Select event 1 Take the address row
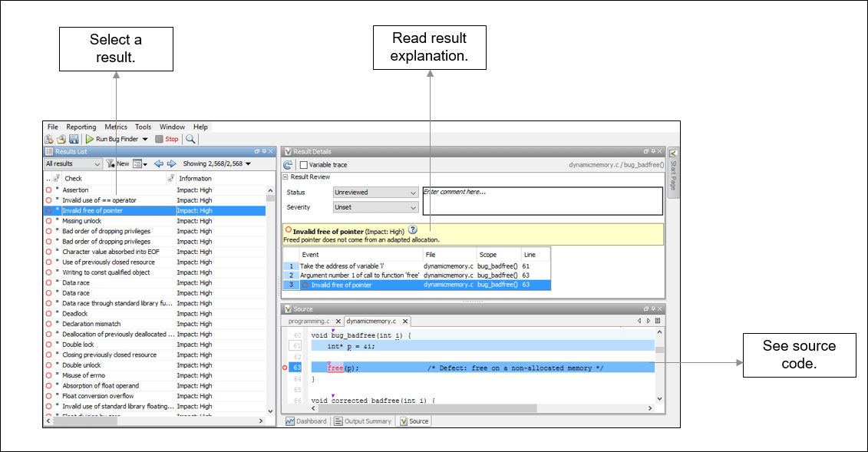 point(417,266)
